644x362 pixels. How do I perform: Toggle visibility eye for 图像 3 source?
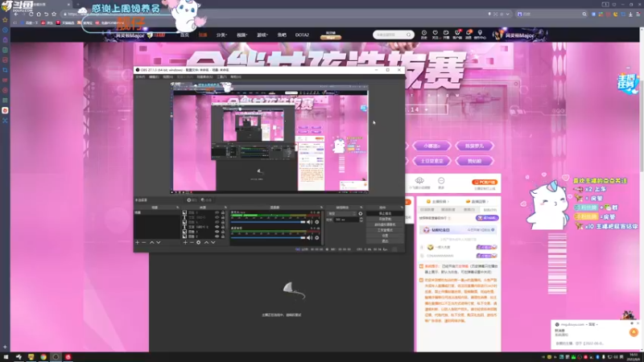click(217, 232)
